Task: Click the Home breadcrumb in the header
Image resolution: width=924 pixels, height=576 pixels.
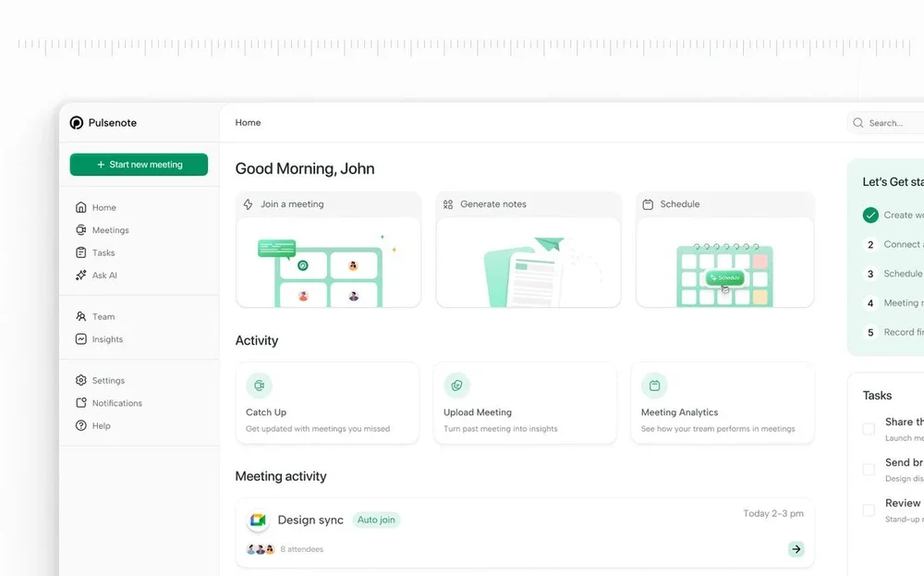Action: pyautogui.click(x=248, y=123)
